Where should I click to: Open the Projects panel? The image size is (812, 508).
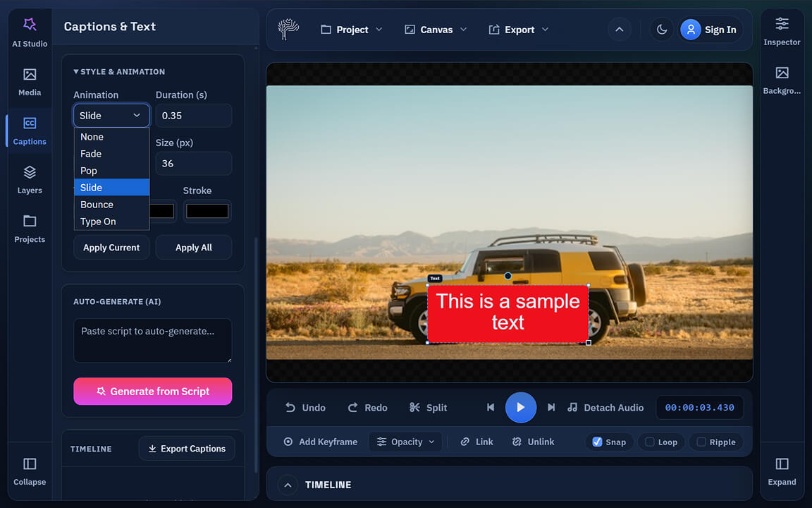[x=30, y=228]
